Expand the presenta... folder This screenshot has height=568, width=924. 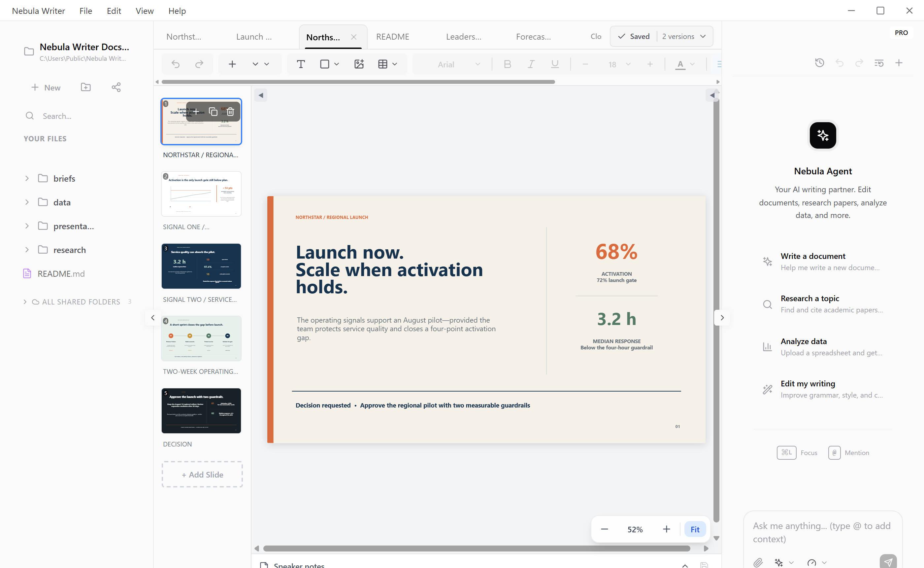click(x=27, y=226)
